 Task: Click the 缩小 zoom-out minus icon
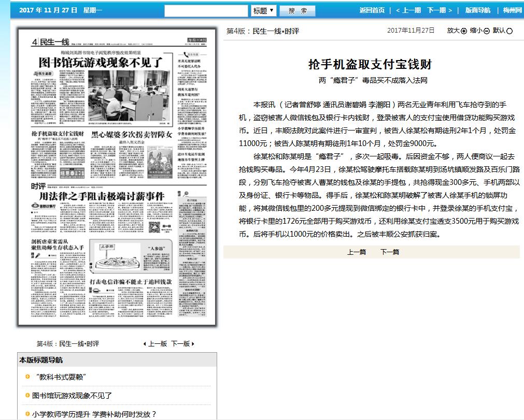point(487,31)
